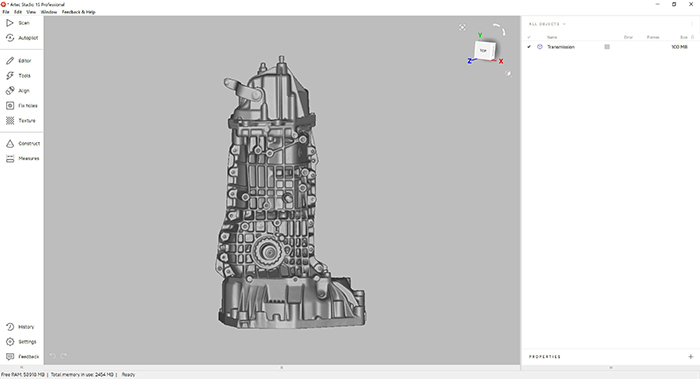This screenshot has height=379, width=700.
Task: Open the File menu
Action: (6, 12)
